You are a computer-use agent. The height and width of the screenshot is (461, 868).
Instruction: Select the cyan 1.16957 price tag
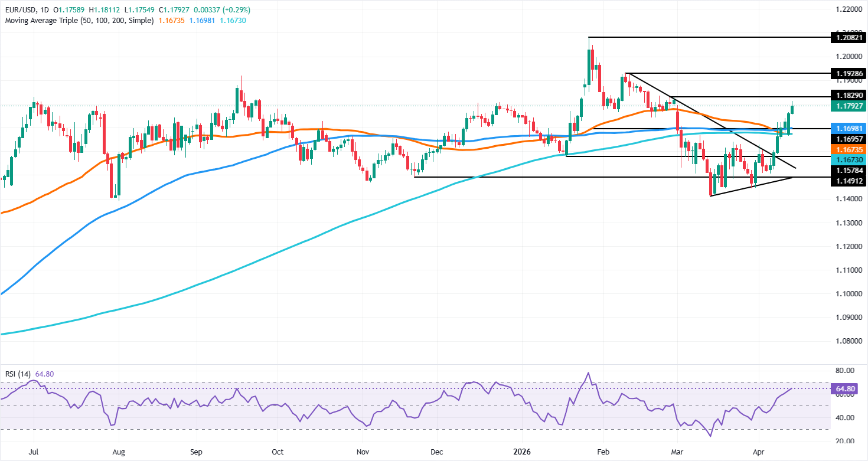(849, 139)
